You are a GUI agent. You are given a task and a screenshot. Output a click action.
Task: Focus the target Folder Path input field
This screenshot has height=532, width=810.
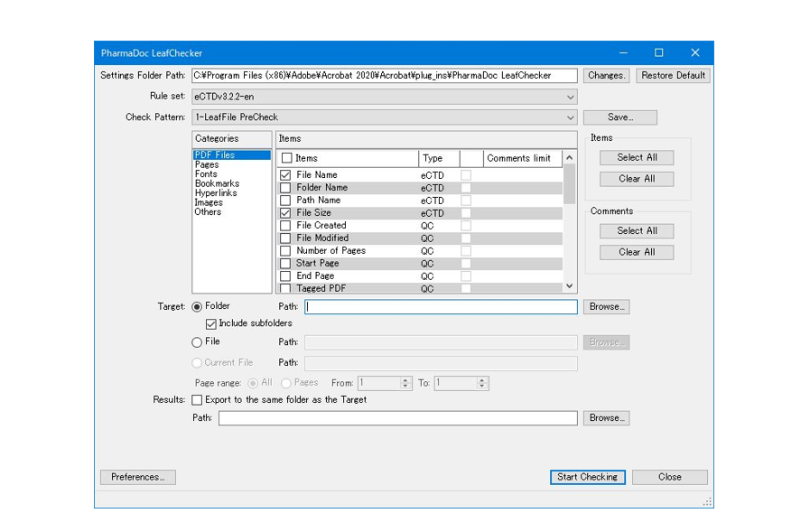click(x=441, y=307)
